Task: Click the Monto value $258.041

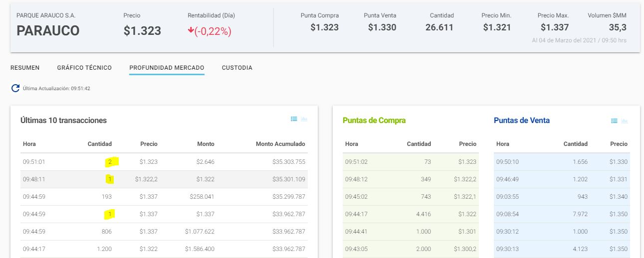Action: click(x=202, y=197)
